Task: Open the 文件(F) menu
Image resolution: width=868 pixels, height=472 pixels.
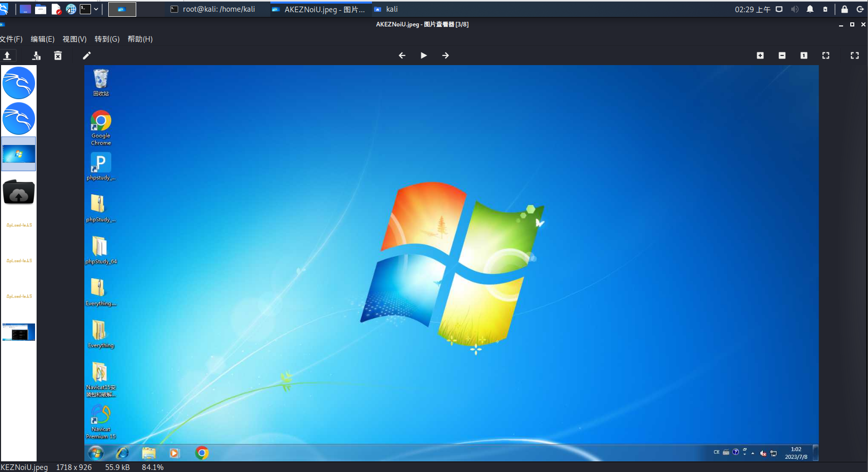Action: (11, 39)
